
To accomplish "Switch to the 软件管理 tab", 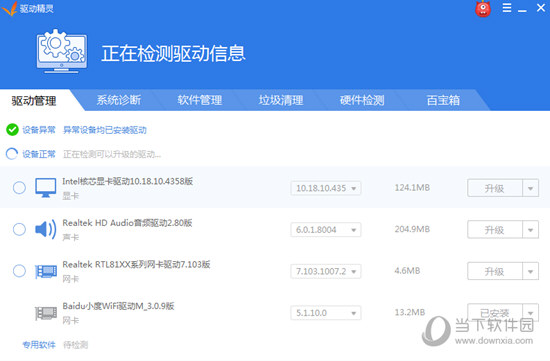I will (x=200, y=100).
